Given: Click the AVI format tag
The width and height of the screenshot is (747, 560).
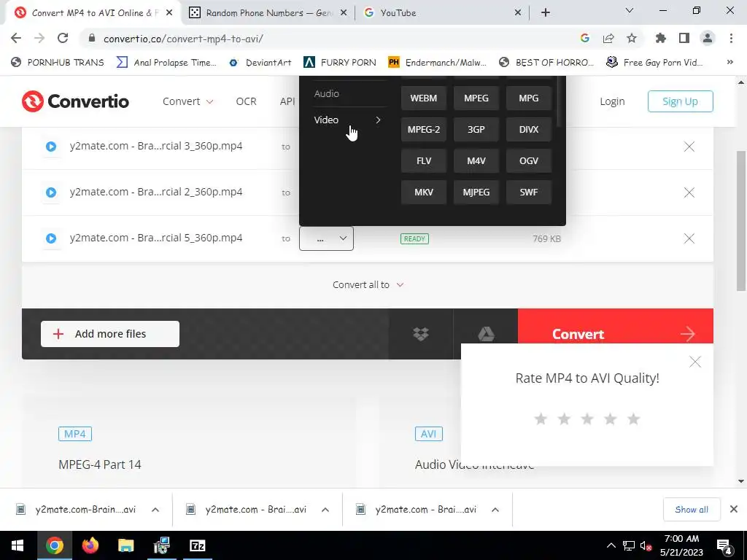Looking at the screenshot, I should (428, 434).
